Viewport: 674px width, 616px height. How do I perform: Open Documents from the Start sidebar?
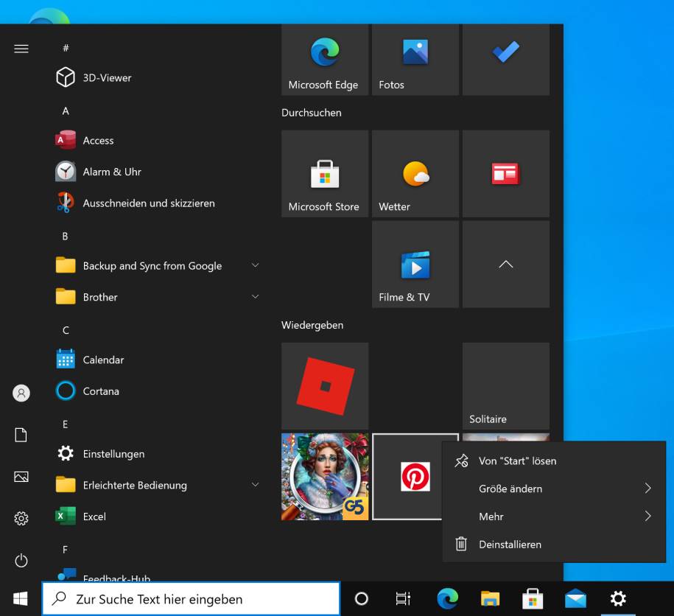pos(21,435)
